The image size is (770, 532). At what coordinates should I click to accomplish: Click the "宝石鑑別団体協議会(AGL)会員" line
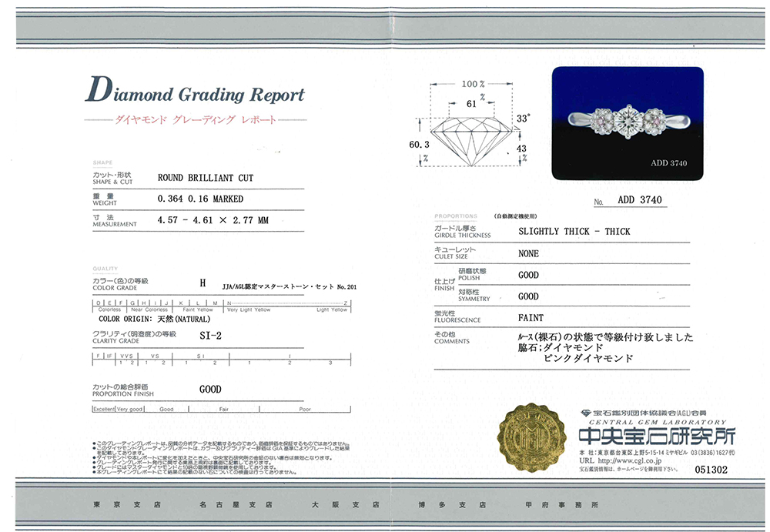click(650, 413)
